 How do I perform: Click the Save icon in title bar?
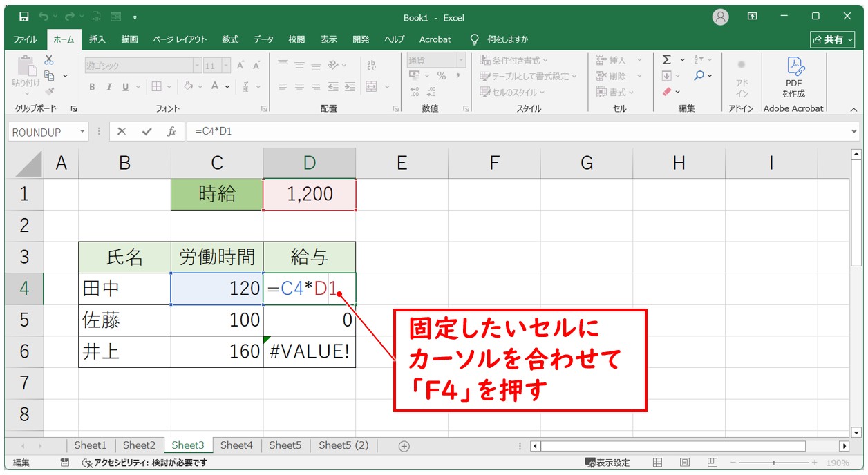23,17
